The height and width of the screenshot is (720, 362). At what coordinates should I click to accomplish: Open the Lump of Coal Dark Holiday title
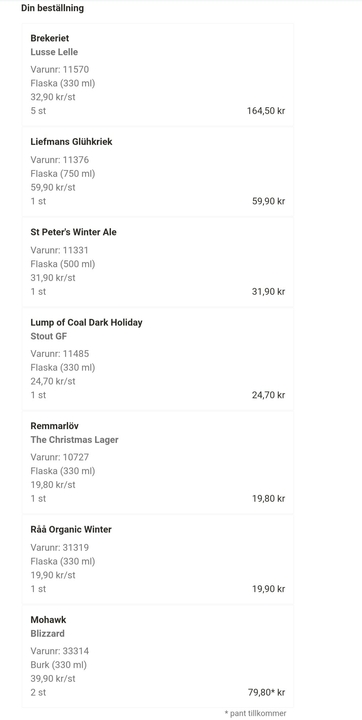(x=86, y=322)
